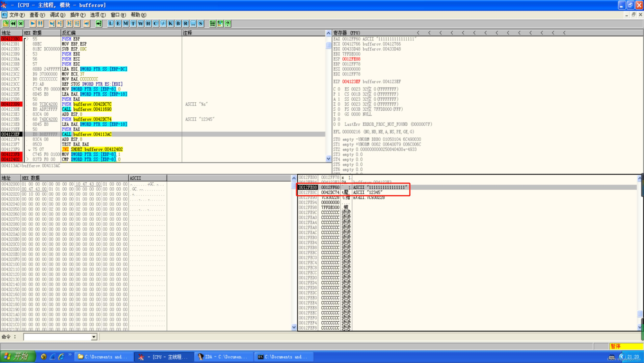Switch to IDA in taskbar
Viewport: 644px width, 363px height.
pos(224,357)
